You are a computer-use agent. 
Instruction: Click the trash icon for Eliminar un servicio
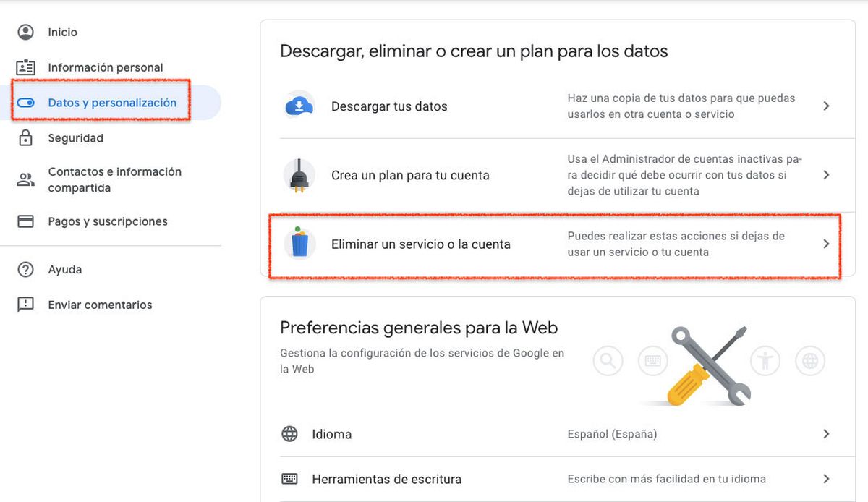[x=299, y=244]
